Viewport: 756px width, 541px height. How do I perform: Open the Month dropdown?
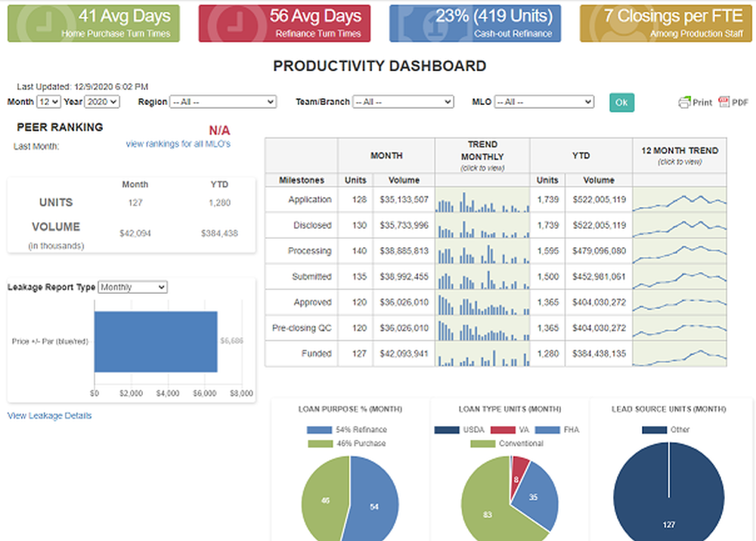[48, 102]
